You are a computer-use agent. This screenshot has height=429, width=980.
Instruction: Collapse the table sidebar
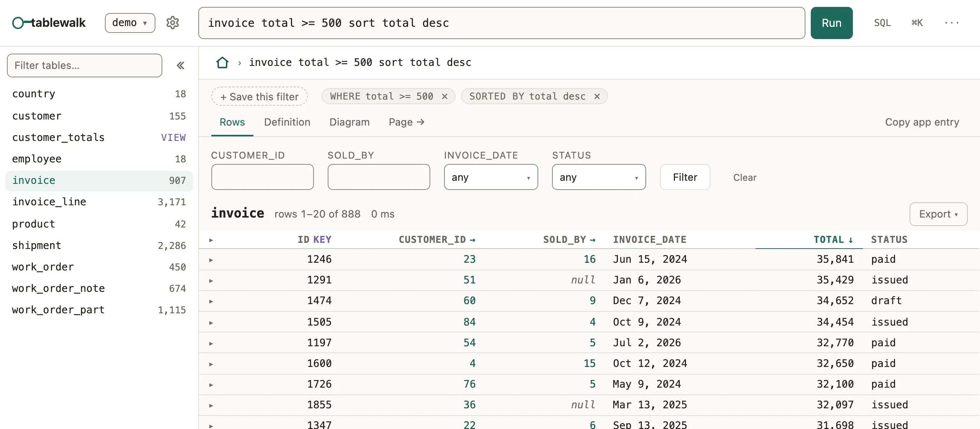pos(181,65)
